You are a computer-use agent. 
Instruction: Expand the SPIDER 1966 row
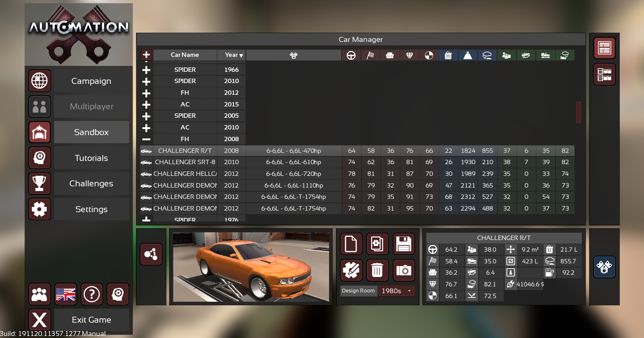[146, 70]
